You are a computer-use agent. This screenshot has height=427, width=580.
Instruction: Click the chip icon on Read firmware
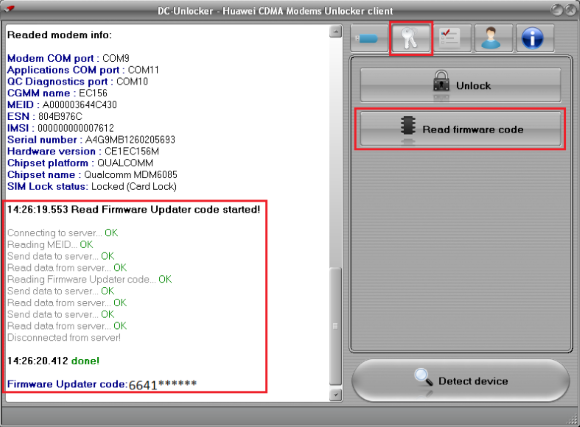(x=408, y=125)
